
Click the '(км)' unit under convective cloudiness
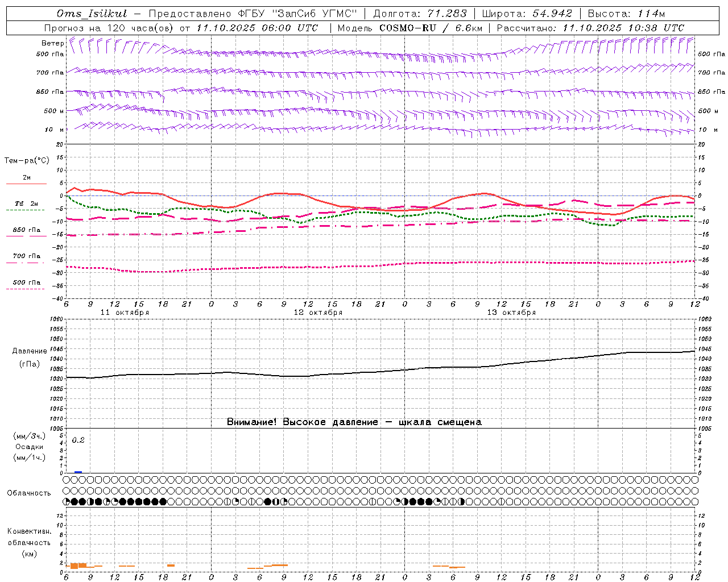pyautogui.click(x=29, y=554)
